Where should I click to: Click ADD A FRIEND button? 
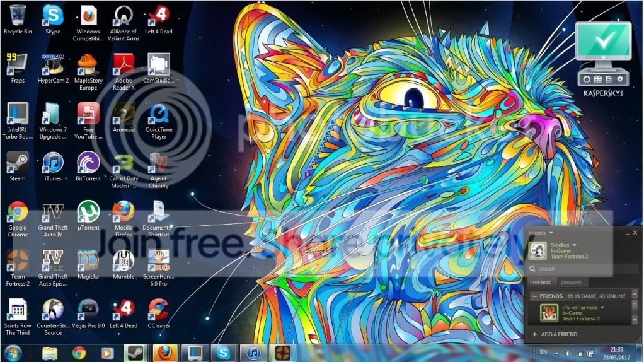pos(557,334)
